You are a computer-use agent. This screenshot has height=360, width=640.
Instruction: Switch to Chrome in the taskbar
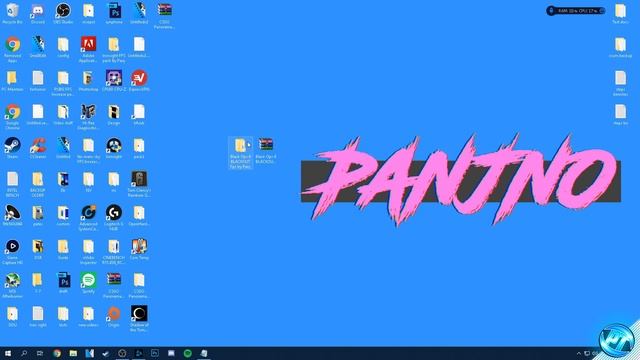pyautogui.click(x=57, y=353)
